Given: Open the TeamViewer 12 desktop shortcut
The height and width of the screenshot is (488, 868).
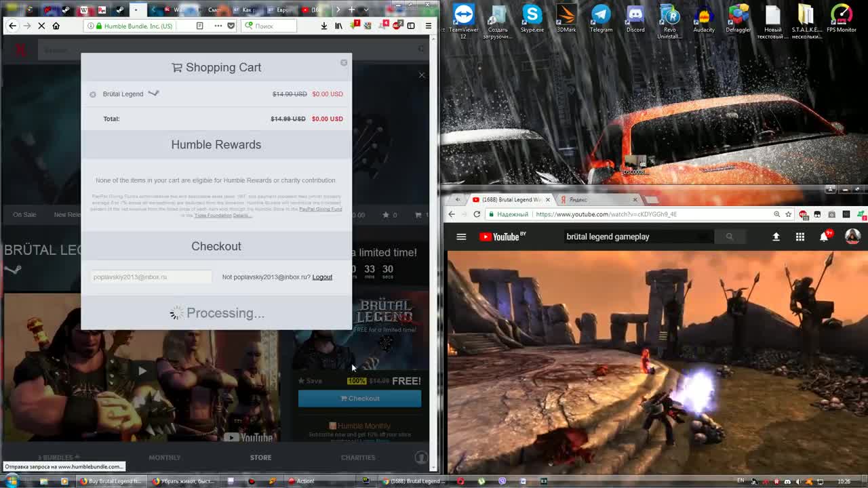Looking at the screenshot, I should coord(464,21).
